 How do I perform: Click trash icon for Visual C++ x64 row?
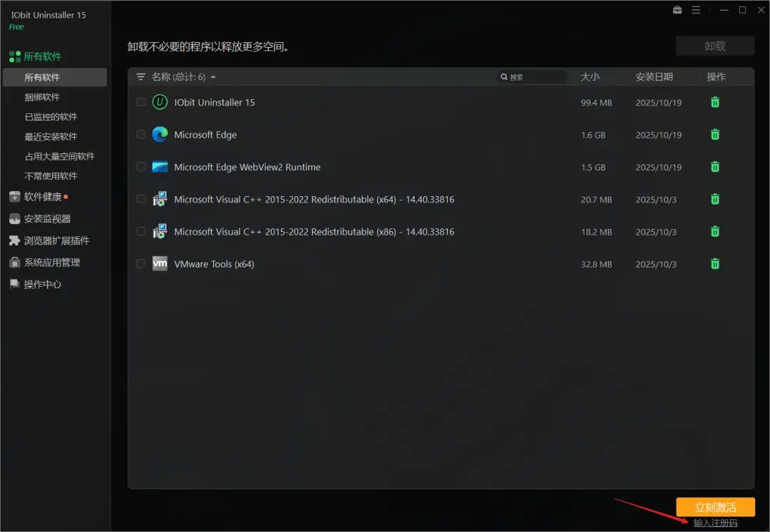click(715, 200)
